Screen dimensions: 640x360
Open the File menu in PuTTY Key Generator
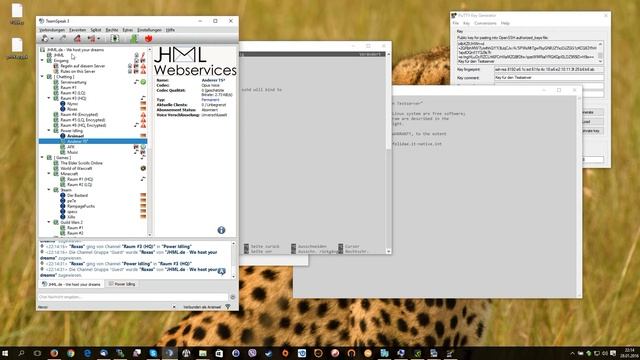(456, 23)
